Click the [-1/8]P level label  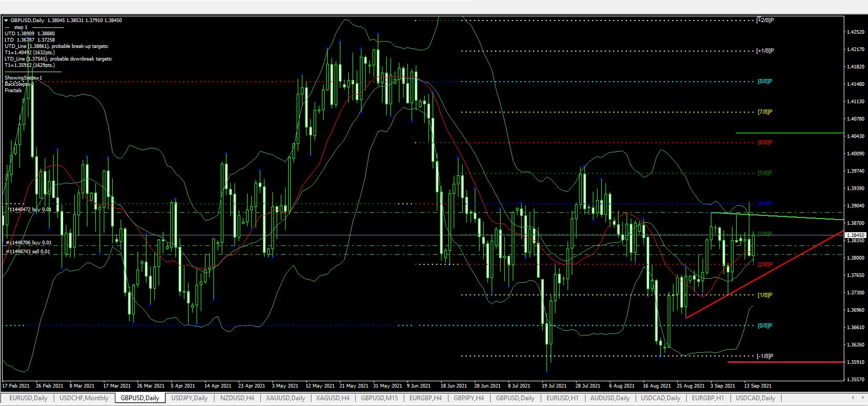(x=765, y=357)
